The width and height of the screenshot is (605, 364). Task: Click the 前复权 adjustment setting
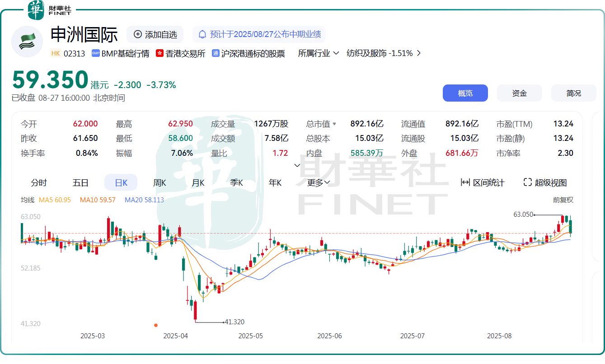[x=563, y=200]
